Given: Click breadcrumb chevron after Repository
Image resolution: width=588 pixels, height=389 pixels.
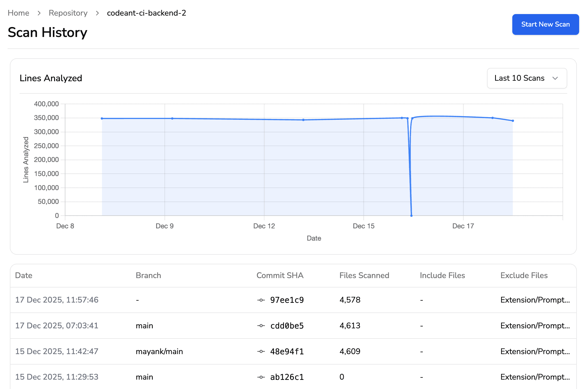Looking at the screenshot, I should pos(97,13).
